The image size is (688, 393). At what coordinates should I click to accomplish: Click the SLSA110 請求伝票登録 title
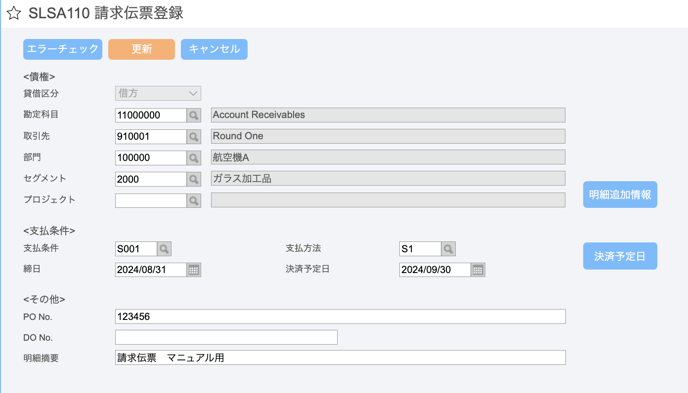click(x=106, y=13)
